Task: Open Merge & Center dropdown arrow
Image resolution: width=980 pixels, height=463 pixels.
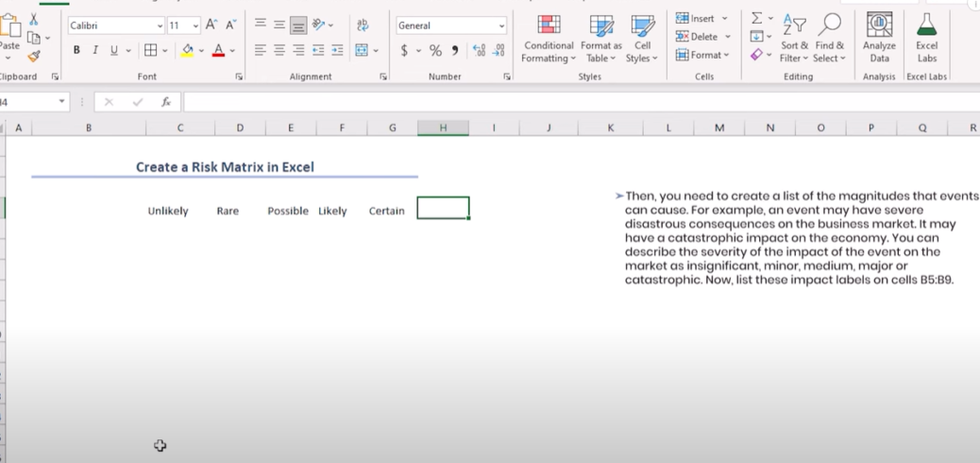Action: coord(377,50)
